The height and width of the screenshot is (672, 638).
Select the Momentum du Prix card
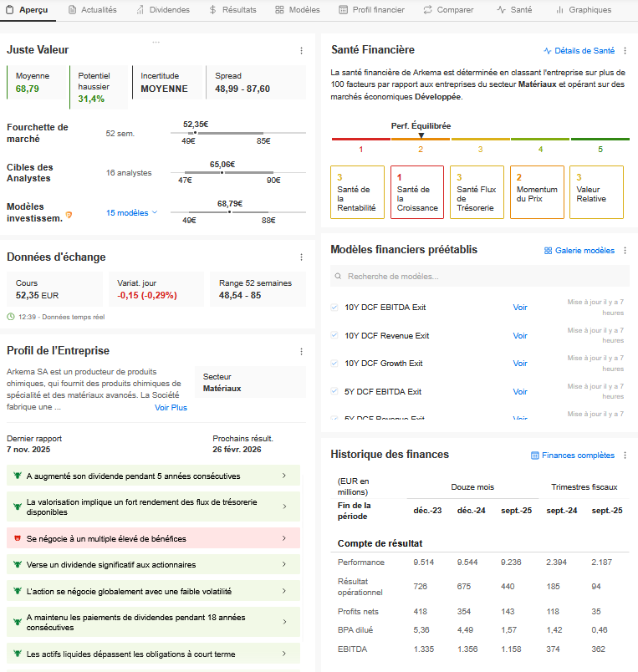537,192
